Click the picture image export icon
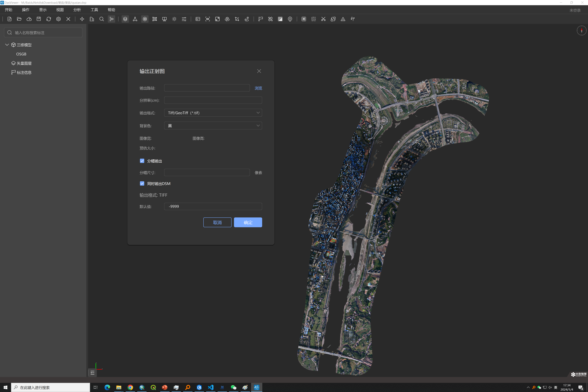The height and width of the screenshot is (392, 588). [x=198, y=19]
